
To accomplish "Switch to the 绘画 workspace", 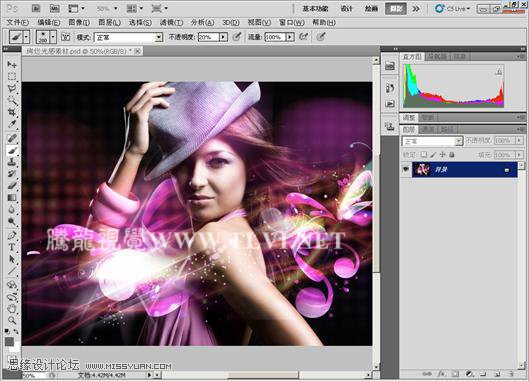I will click(371, 9).
